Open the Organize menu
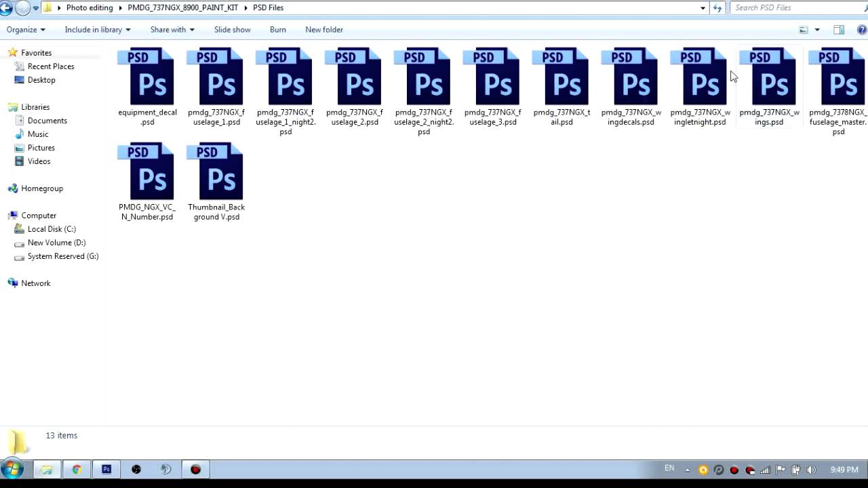The width and height of the screenshot is (868, 488). (x=26, y=30)
